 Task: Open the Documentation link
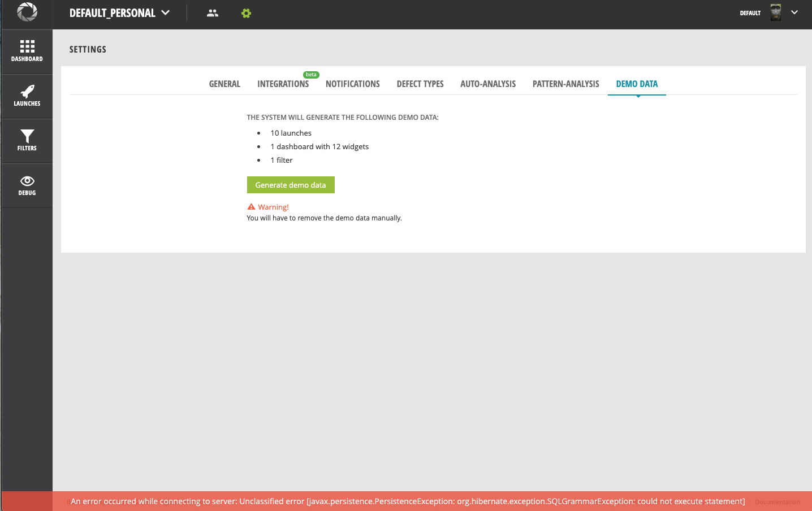[x=777, y=502]
